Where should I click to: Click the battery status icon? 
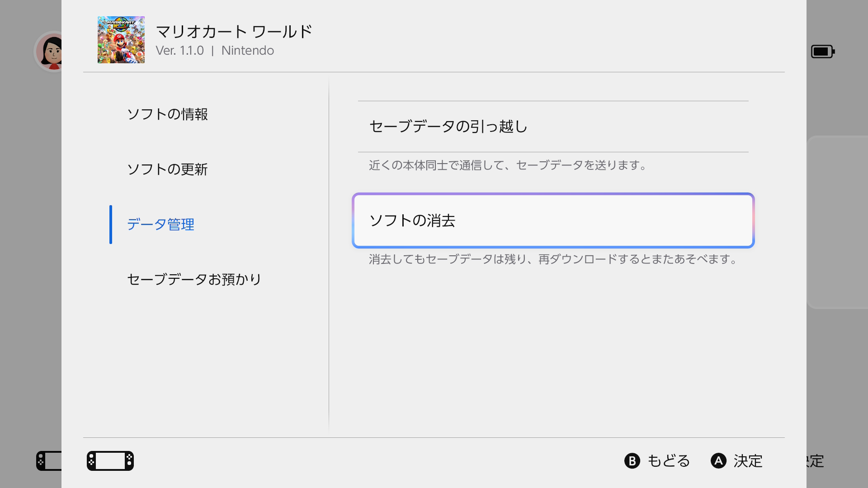click(822, 51)
